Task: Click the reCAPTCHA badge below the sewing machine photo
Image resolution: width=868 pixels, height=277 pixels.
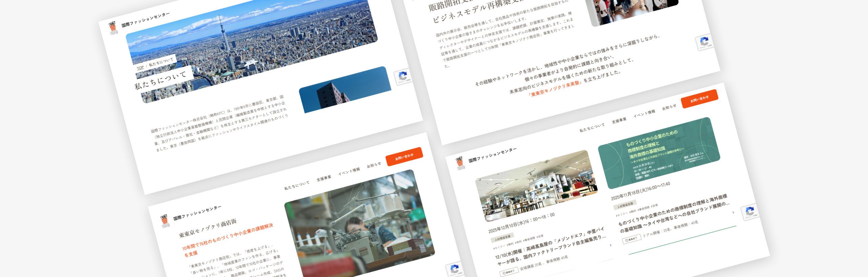Action: click(x=454, y=270)
